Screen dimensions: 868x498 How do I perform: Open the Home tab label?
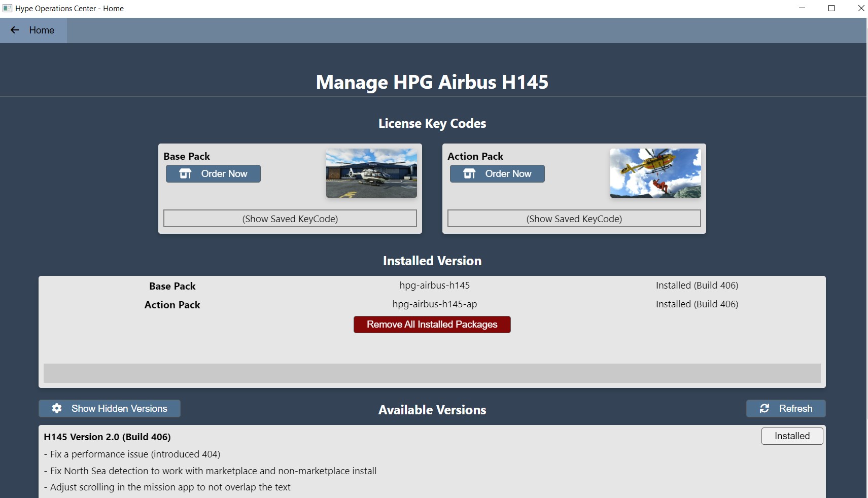point(42,30)
